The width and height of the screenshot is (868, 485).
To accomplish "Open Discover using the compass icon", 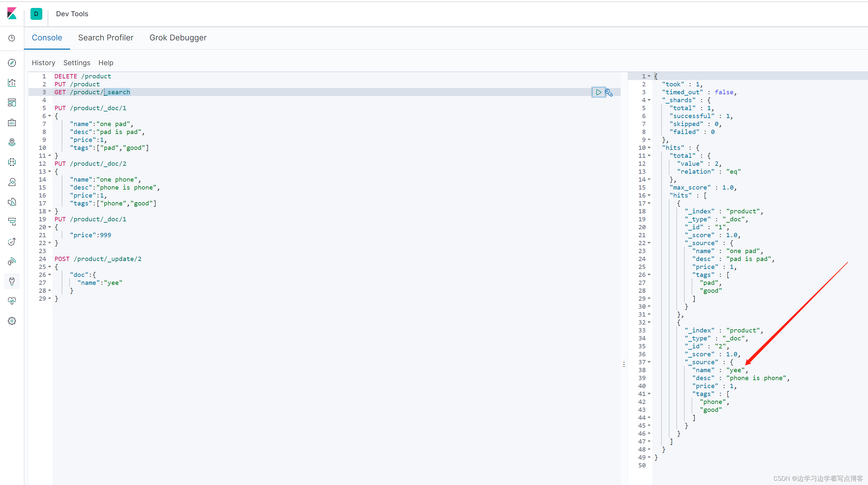I will coord(12,63).
